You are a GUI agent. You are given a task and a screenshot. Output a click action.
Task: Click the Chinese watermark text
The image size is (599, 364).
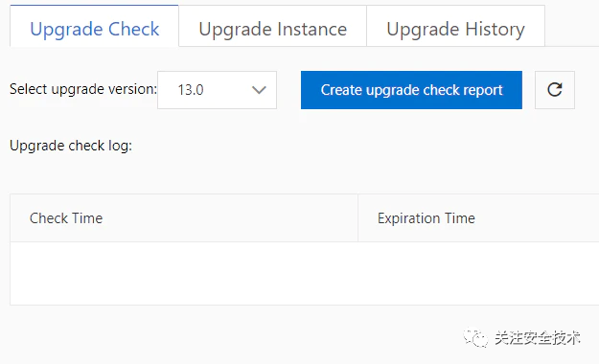pyautogui.click(x=538, y=338)
